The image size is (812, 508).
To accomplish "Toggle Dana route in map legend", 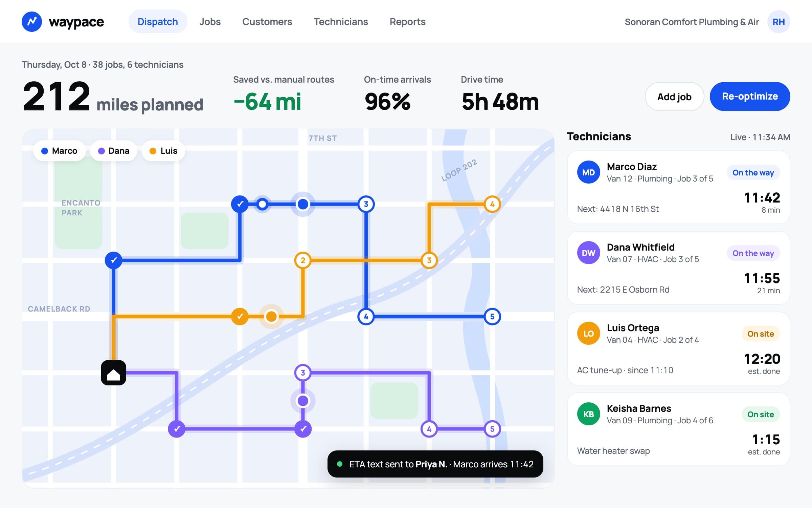I will 114,151.
